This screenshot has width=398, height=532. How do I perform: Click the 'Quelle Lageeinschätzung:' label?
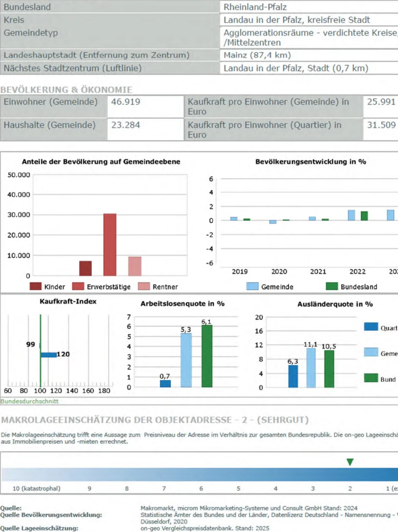(39, 528)
